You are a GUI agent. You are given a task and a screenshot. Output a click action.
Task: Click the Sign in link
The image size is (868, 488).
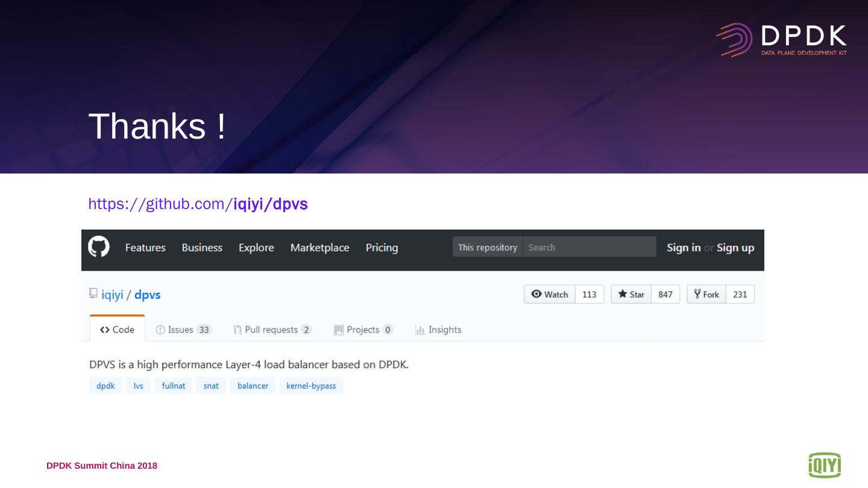point(684,248)
